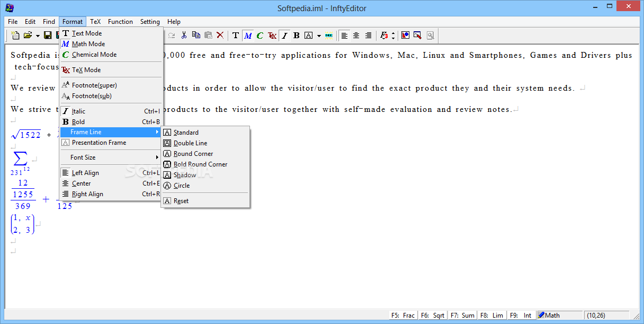Choose Bold in the Format menu

(x=111, y=122)
